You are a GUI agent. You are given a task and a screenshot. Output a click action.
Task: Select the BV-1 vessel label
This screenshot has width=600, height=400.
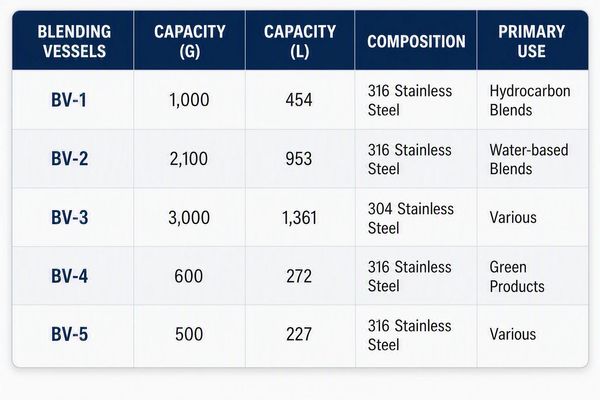pyautogui.click(x=69, y=100)
